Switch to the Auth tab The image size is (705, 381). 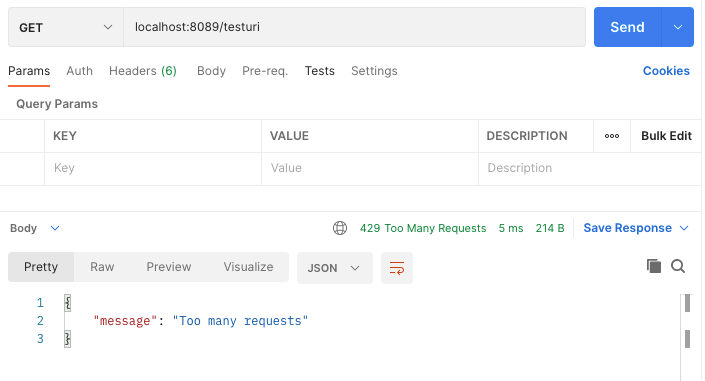[80, 71]
